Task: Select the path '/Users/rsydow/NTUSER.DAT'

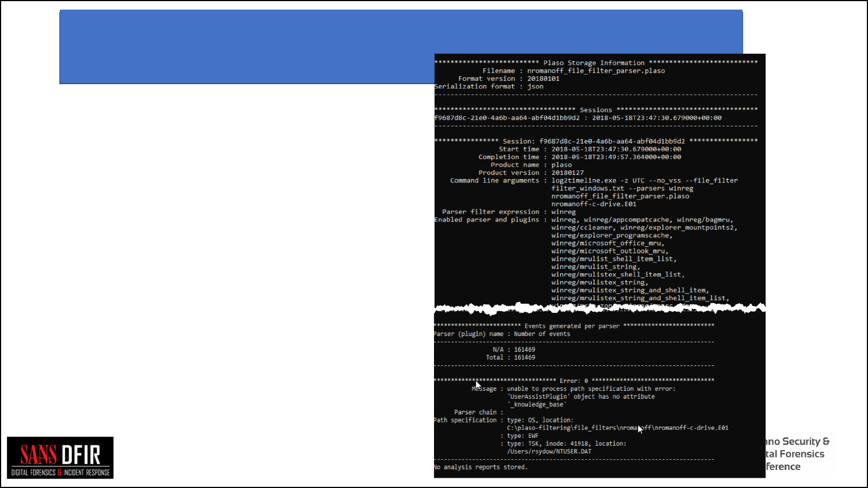Action: (549, 451)
